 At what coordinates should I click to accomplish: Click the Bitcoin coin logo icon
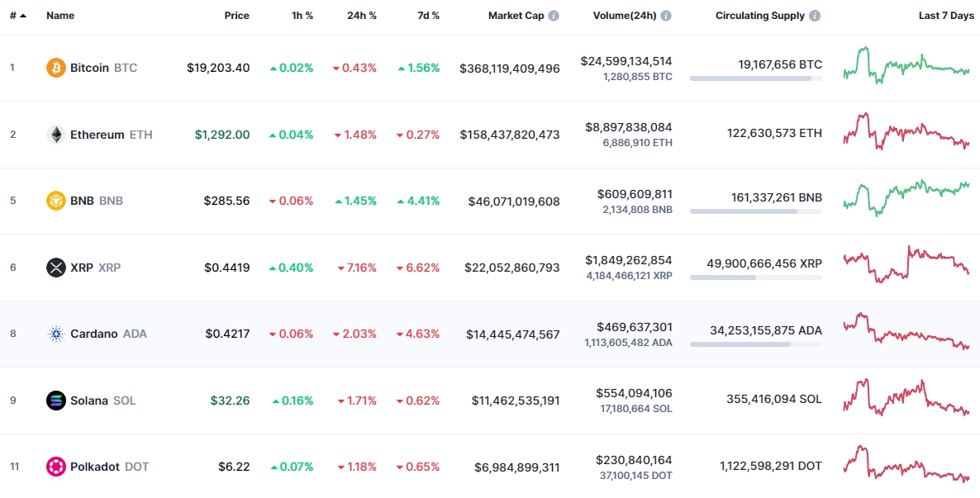(x=55, y=68)
